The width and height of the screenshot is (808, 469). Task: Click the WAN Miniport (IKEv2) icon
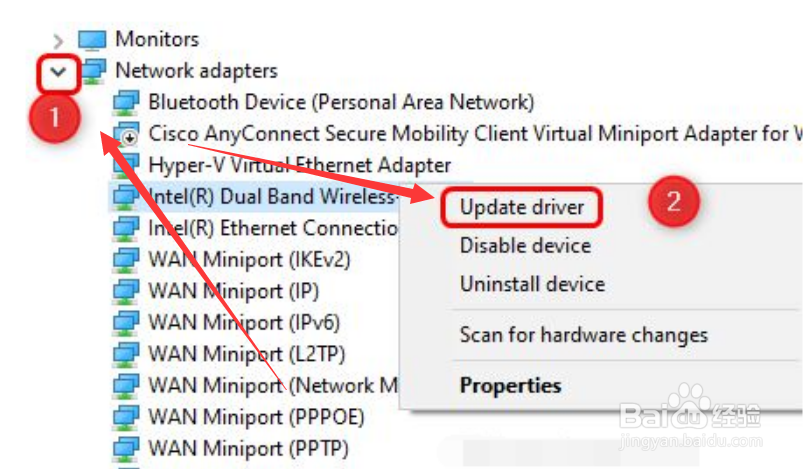tap(126, 260)
